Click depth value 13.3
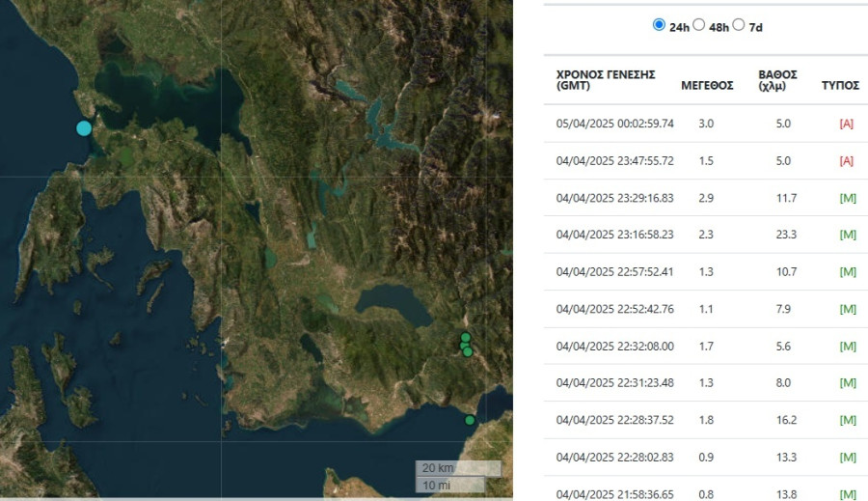The height and width of the screenshot is (501, 868). coord(786,458)
